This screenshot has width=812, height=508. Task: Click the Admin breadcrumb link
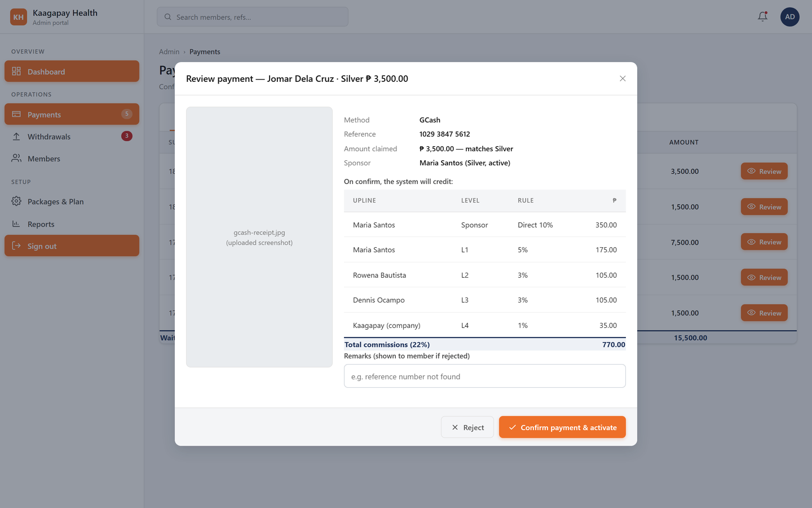(x=169, y=51)
